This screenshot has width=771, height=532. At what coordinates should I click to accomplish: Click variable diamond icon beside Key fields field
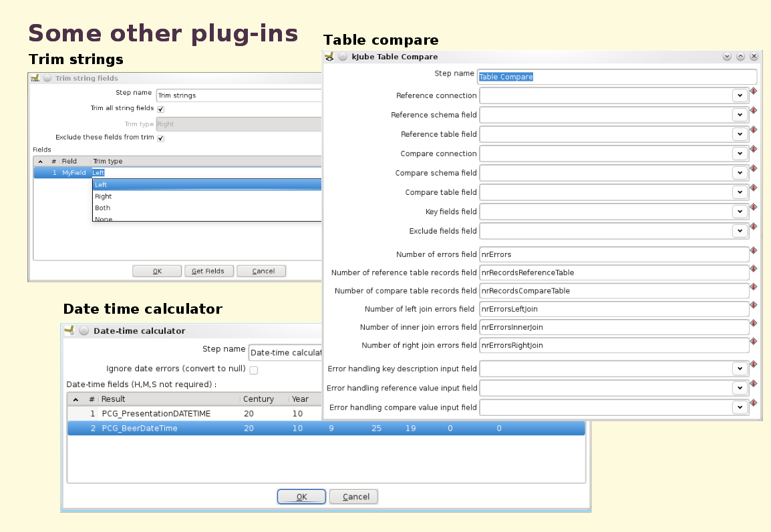pos(754,207)
